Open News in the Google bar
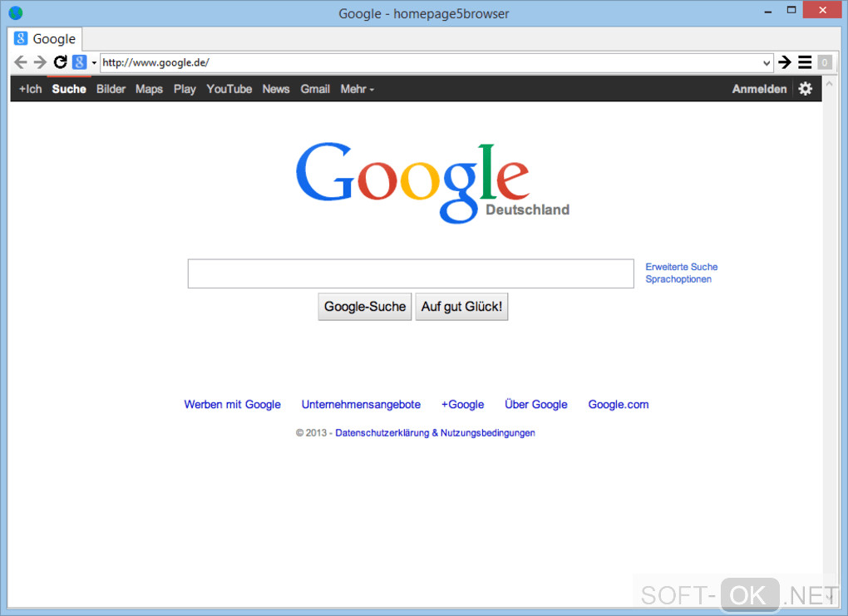 tap(276, 89)
